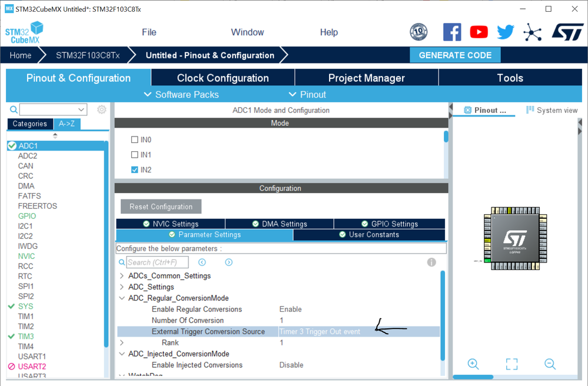Select NVIC in peripheral list
Image resolution: width=588 pixels, height=386 pixels.
pyautogui.click(x=26, y=257)
